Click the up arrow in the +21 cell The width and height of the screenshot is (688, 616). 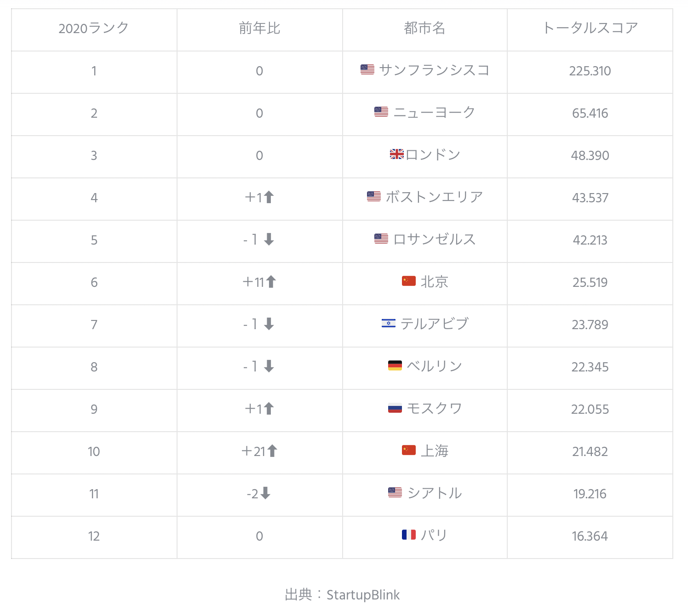[x=272, y=451]
